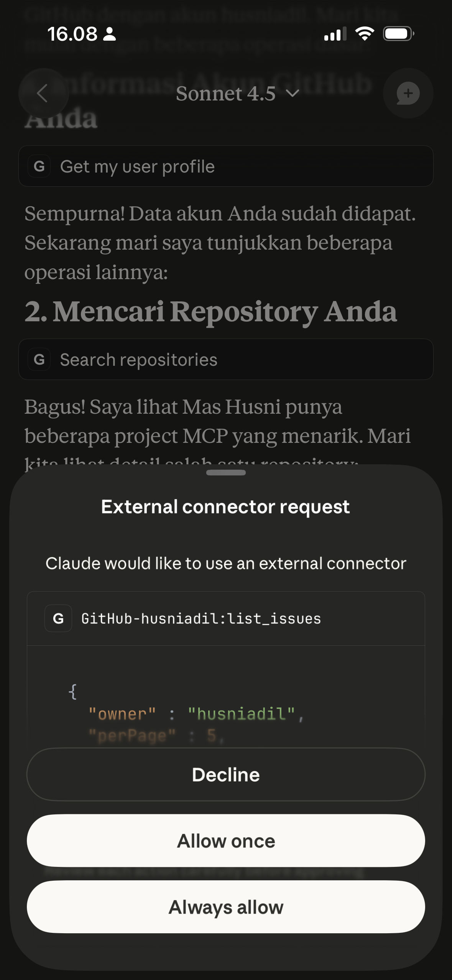The height and width of the screenshot is (980, 452).
Task: Tap the heading Mencari Repository Anda
Action: pos(211,312)
